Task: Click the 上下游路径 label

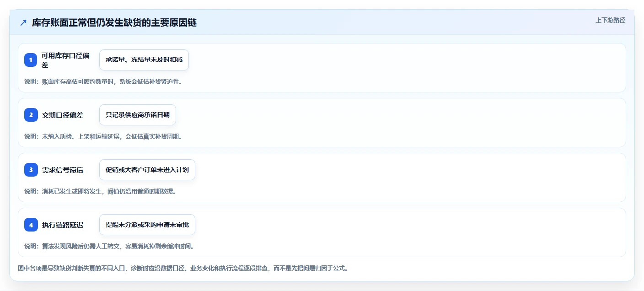Action: click(x=610, y=20)
